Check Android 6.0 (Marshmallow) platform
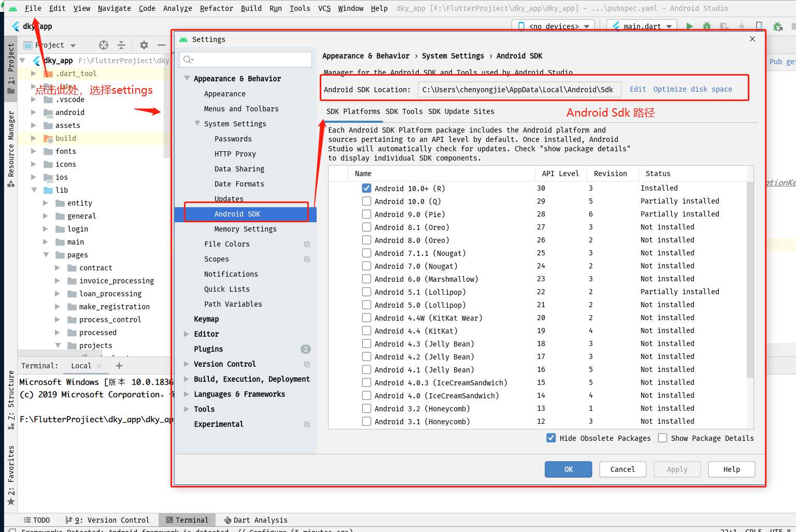Image resolution: width=796 pixels, height=532 pixels. tap(366, 279)
